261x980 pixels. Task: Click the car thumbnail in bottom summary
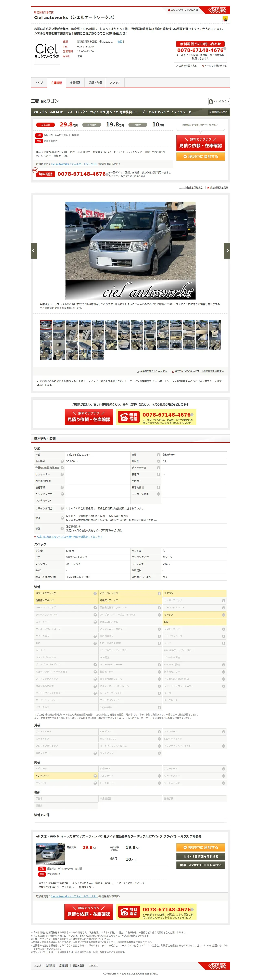point(50,854)
